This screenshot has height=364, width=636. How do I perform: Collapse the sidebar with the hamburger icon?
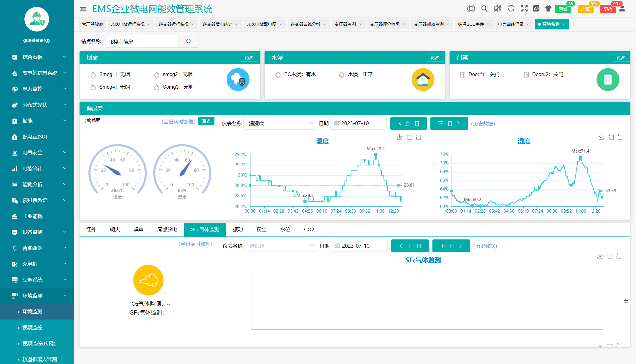[x=83, y=9]
